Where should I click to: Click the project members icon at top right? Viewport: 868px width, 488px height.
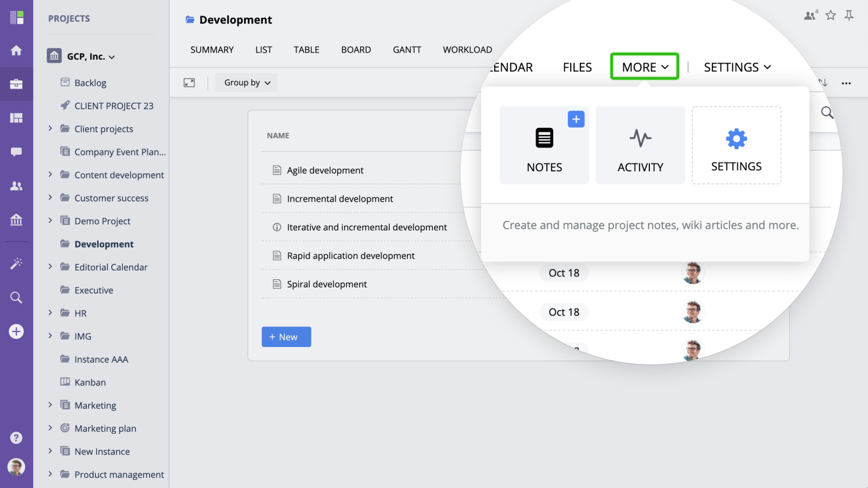point(811,15)
